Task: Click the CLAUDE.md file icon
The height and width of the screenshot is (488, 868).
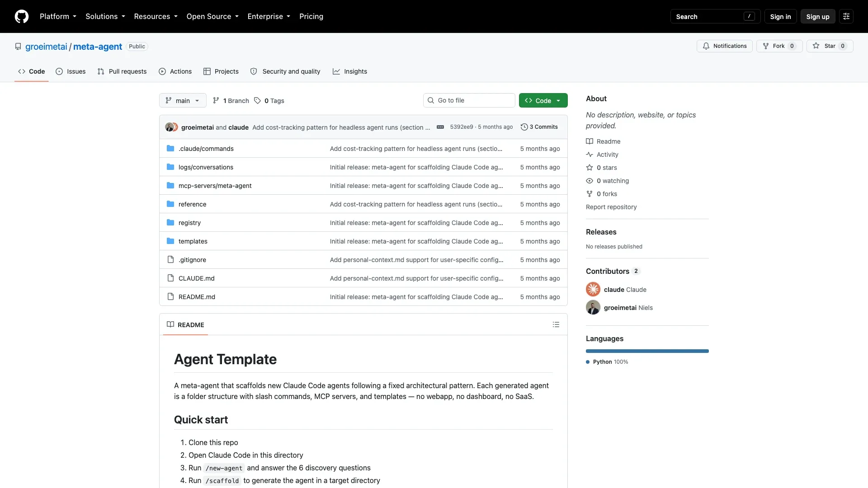Action: point(170,278)
